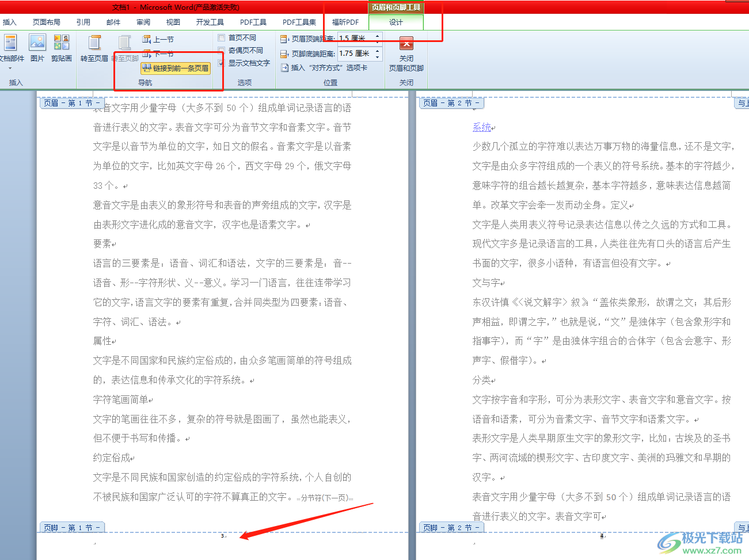This screenshot has width=749, height=560.
Task: Open 剪贴画 clip art tool
Action: (62, 48)
